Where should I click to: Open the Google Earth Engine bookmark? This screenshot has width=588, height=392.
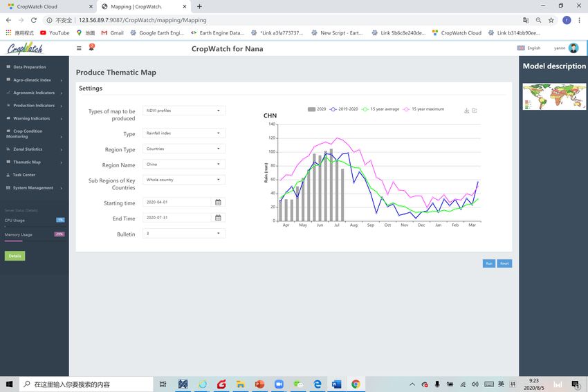point(157,33)
